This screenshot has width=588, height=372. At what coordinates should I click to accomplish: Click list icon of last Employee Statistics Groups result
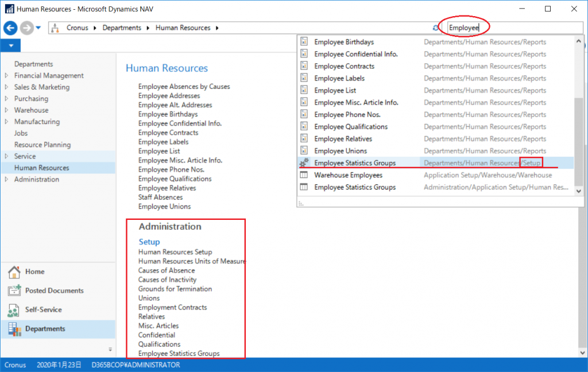304,187
